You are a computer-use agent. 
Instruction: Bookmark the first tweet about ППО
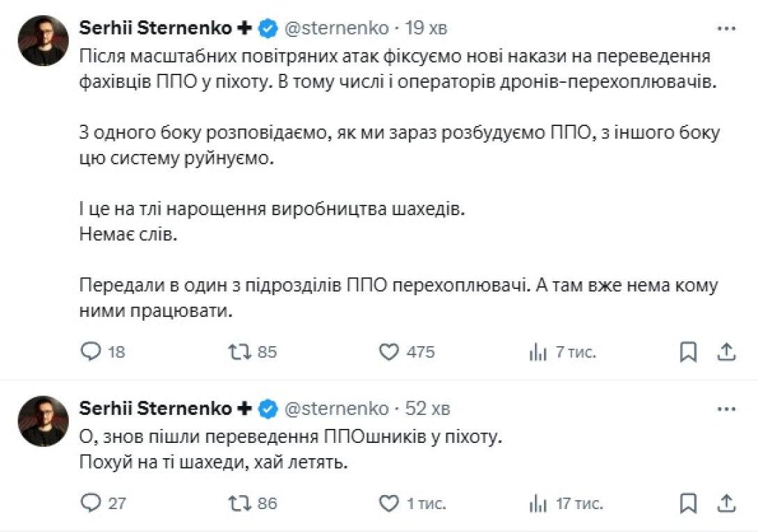688,352
